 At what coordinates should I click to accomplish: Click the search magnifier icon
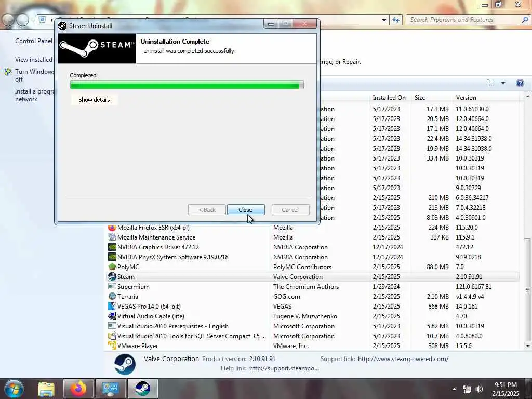pyautogui.click(x=525, y=20)
